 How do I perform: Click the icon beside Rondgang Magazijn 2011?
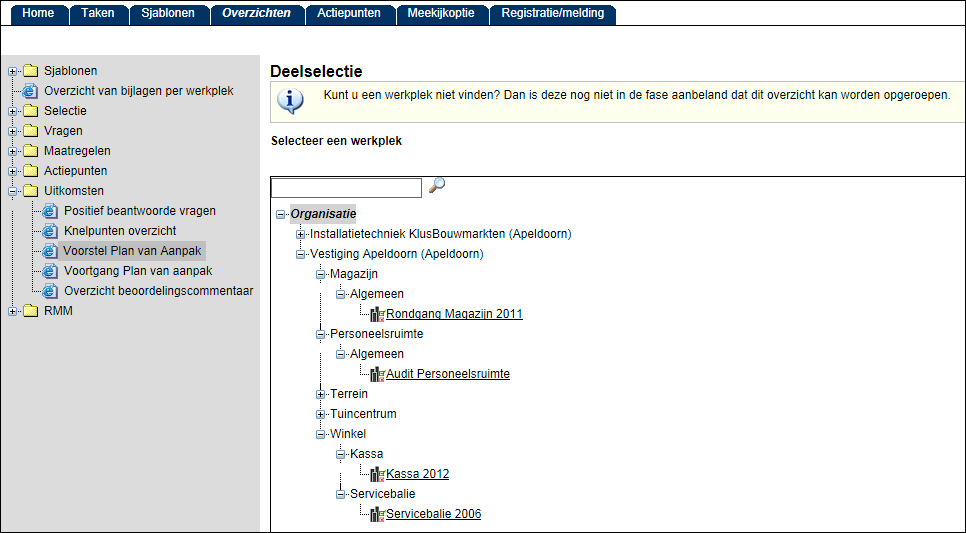click(378, 314)
